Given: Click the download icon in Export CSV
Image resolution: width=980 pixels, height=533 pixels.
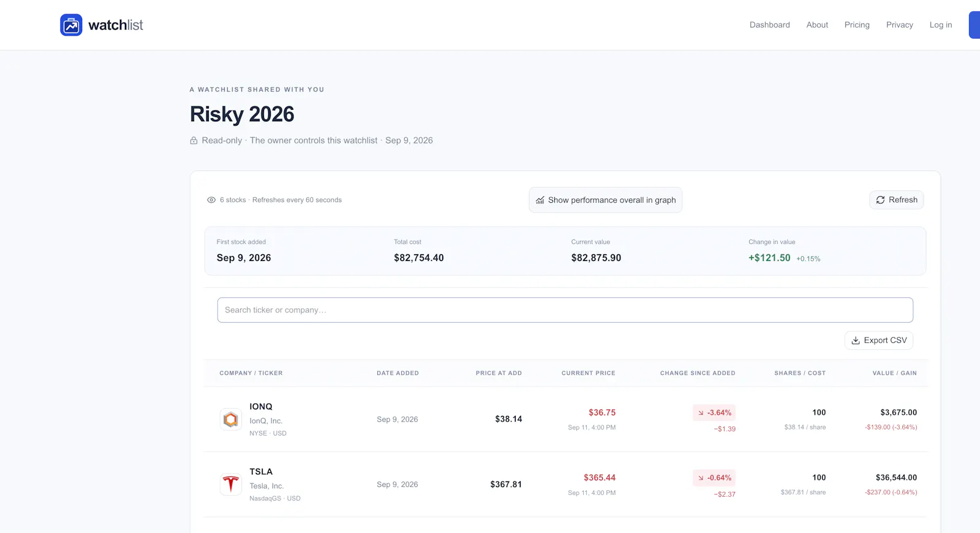Looking at the screenshot, I should click(856, 341).
